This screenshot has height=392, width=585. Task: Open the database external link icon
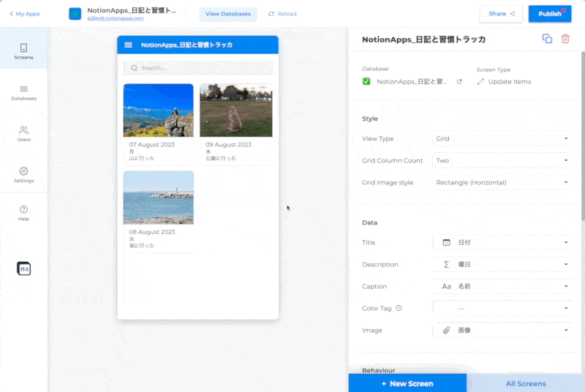click(459, 82)
